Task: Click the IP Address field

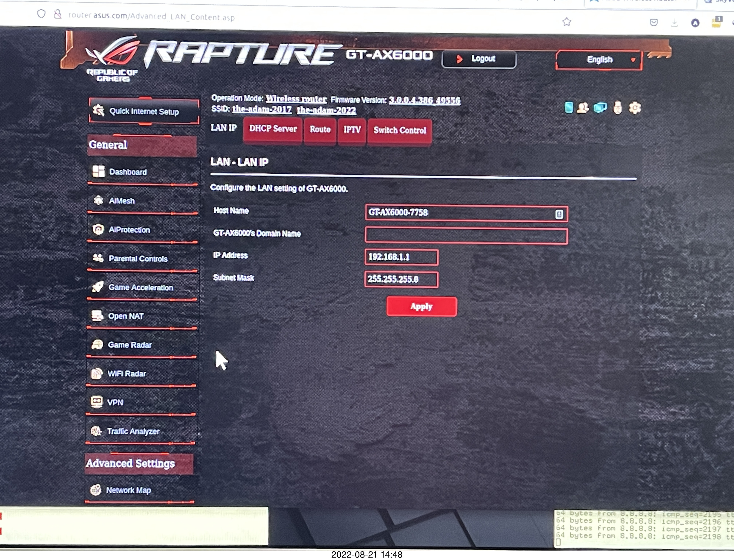Action: [x=401, y=257]
